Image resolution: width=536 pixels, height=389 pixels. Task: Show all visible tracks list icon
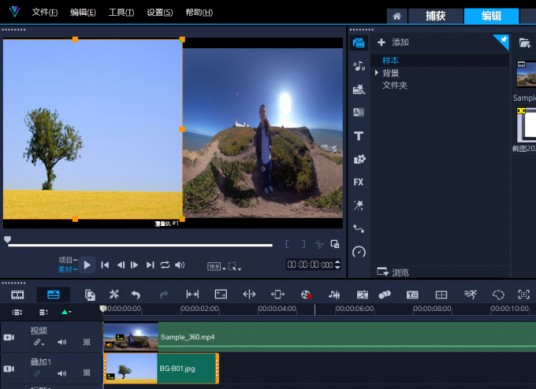[17, 312]
